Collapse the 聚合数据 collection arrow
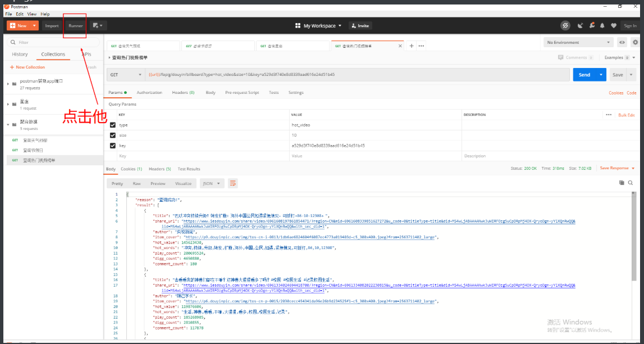Screen dimensions: 644x344 click(x=8, y=124)
